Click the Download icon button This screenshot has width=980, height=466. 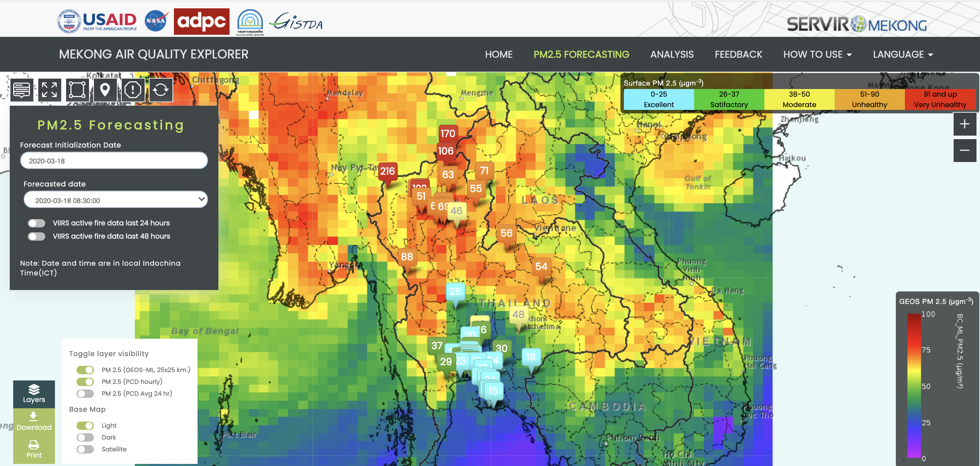coord(34,421)
